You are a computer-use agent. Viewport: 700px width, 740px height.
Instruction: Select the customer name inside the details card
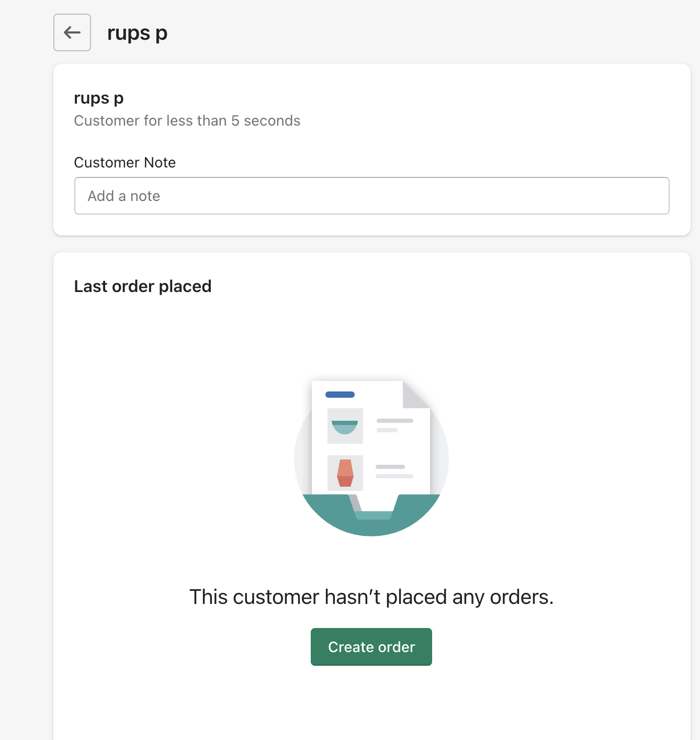pos(99,98)
